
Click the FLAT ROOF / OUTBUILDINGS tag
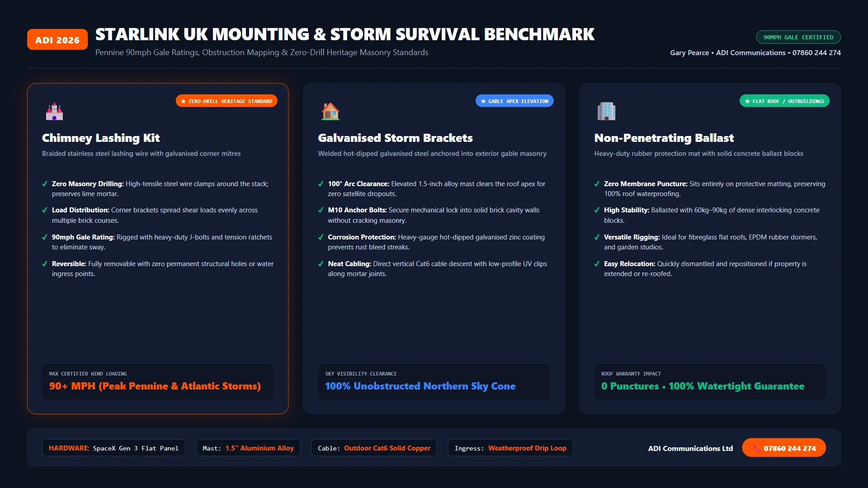point(784,101)
